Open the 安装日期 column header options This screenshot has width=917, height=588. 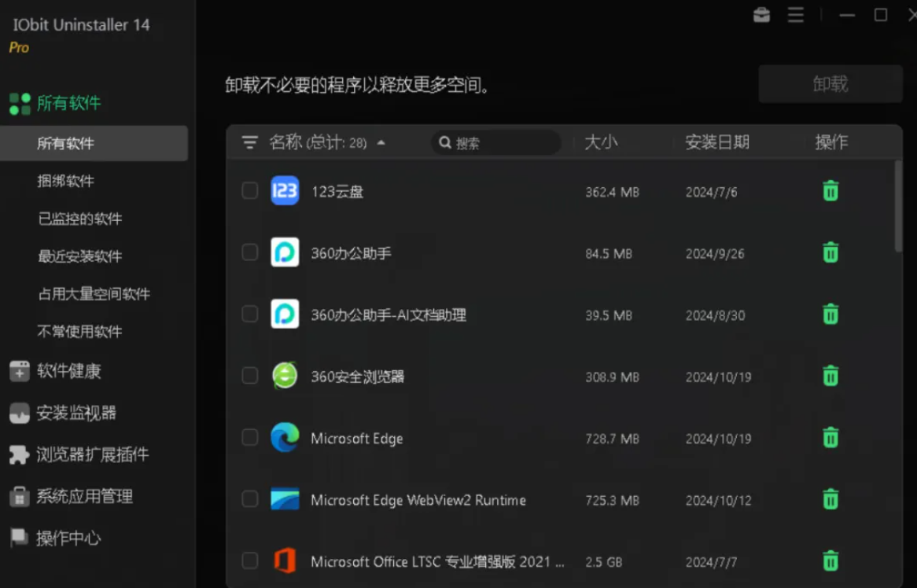[x=718, y=142]
